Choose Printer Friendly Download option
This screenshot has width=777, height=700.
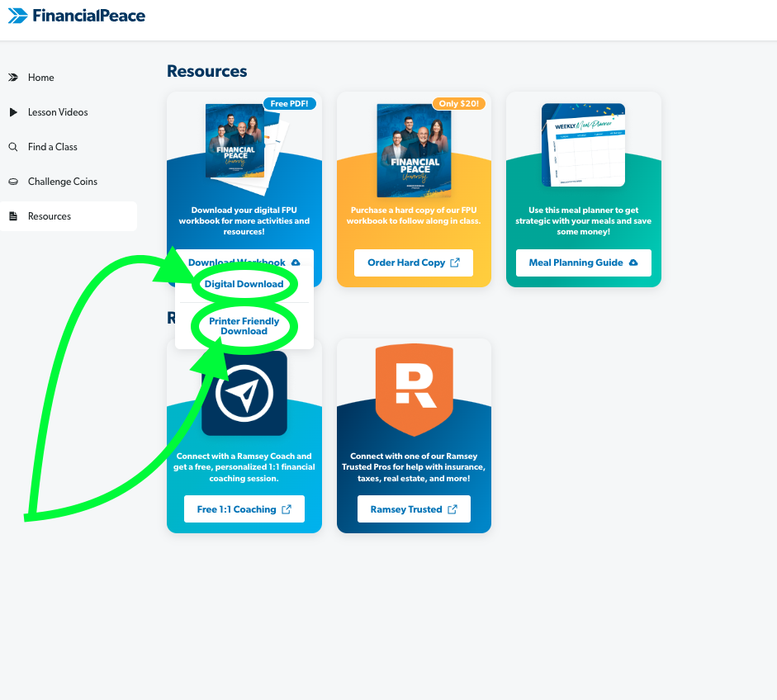pyautogui.click(x=244, y=326)
